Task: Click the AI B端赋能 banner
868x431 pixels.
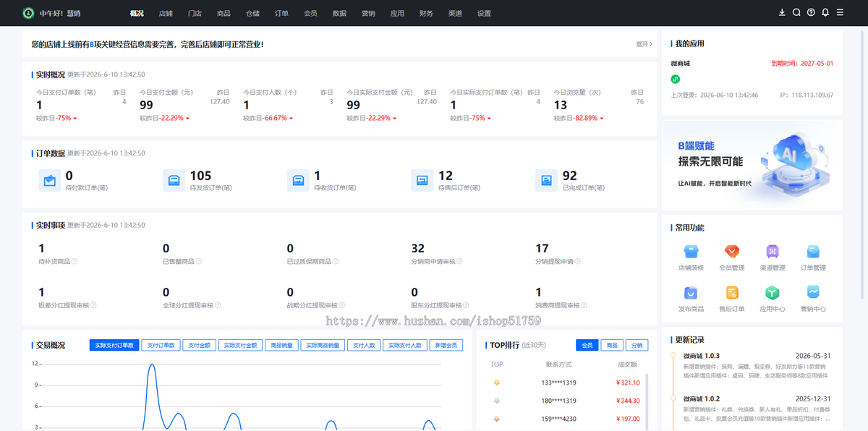Action: pyautogui.click(x=752, y=163)
